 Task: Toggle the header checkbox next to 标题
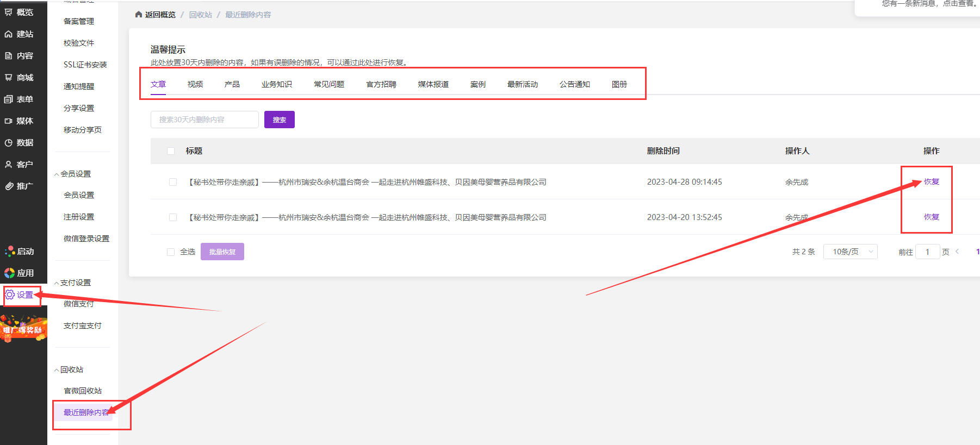171,151
